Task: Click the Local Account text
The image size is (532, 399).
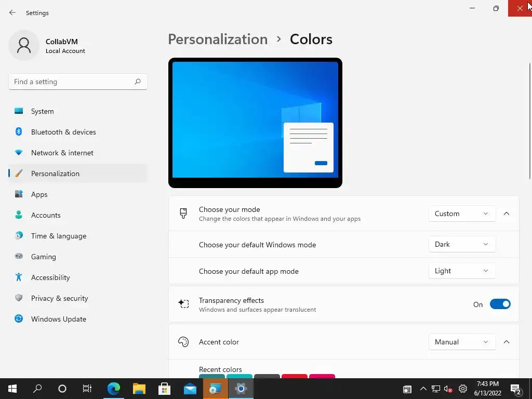Action: pos(65,51)
